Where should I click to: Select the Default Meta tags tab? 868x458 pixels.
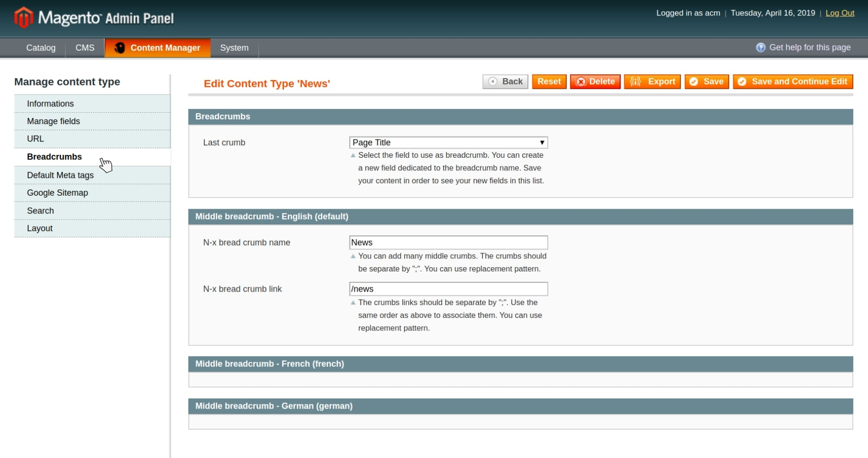[60, 176]
